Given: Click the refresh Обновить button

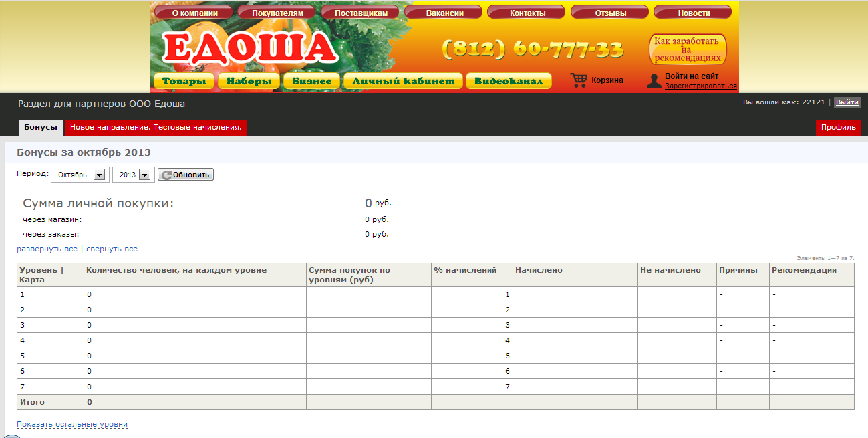Looking at the screenshot, I should pos(186,175).
